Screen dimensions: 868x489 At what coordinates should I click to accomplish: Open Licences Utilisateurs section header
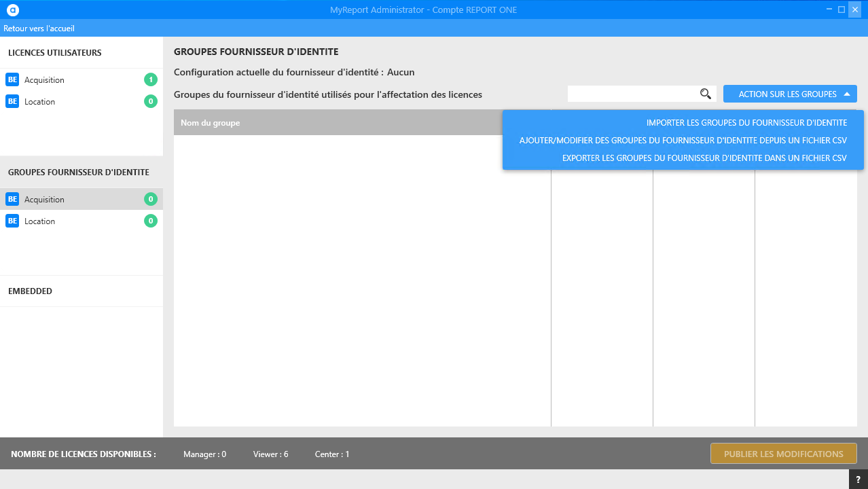point(55,53)
